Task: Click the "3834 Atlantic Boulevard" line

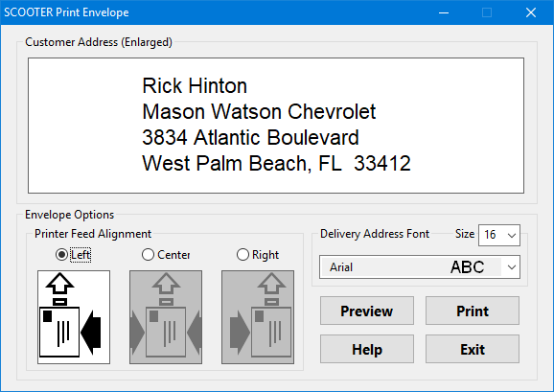Action: pyautogui.click(x=250, y=137)
